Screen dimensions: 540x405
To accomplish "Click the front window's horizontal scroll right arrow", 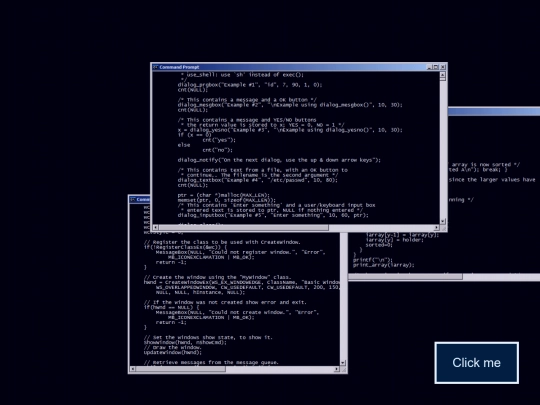I will coord(437,228).
